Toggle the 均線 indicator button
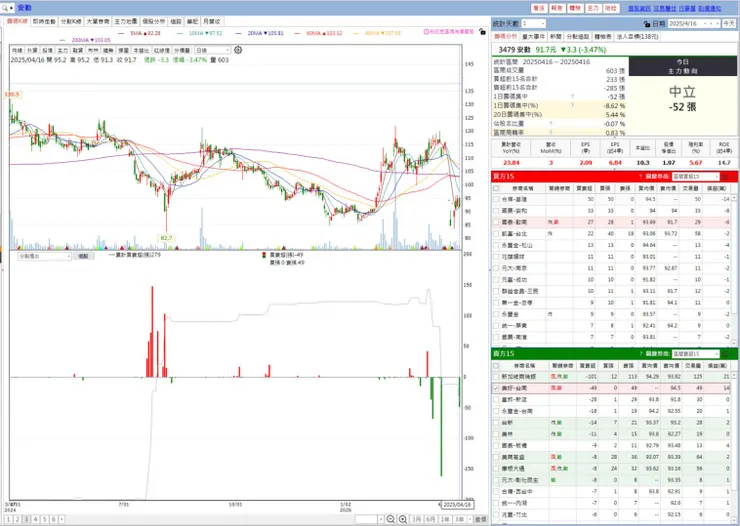 point(17,50)
